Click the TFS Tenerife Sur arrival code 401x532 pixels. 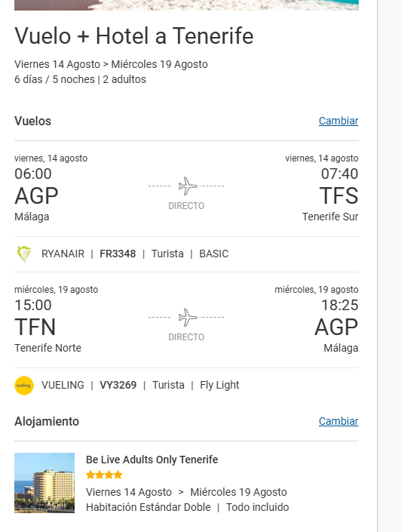[338, 195]
